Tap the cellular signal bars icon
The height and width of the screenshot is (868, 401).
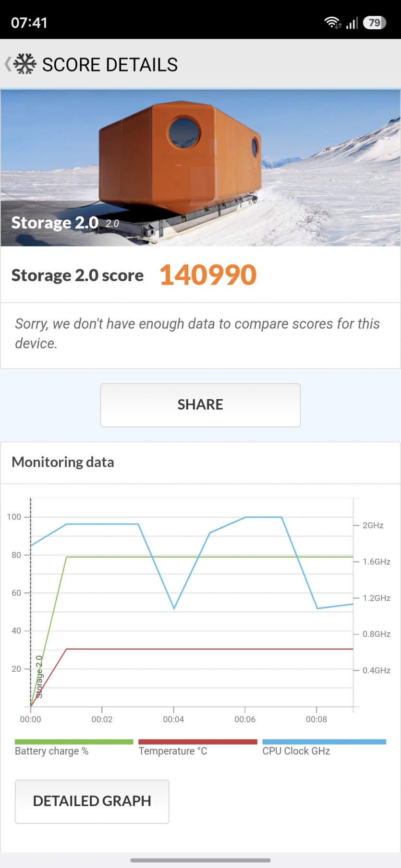coord(352,23)
